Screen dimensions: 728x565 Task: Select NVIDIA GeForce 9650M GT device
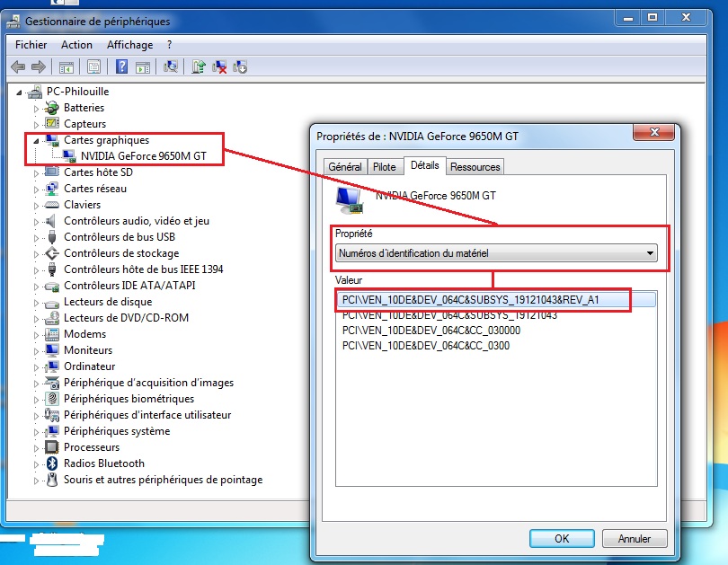click(x=143, y=156)
